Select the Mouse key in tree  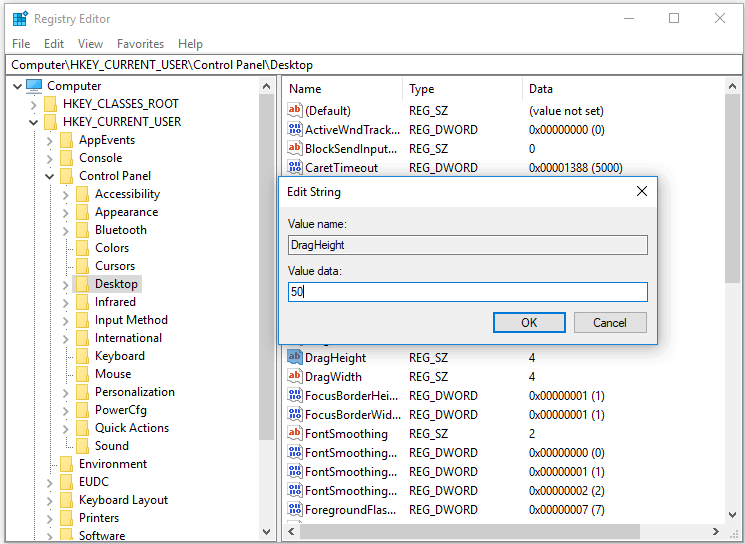(x=113, y=374)
